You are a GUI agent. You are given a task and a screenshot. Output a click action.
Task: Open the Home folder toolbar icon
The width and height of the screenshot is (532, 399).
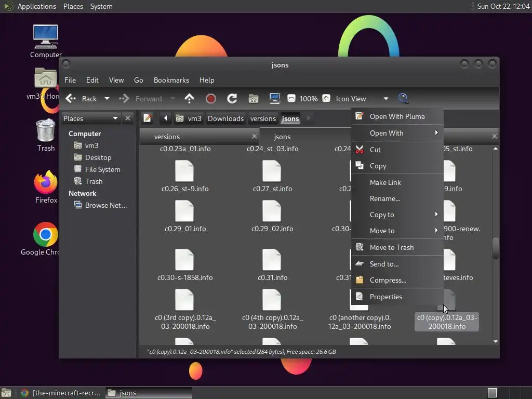pos(254,99)
